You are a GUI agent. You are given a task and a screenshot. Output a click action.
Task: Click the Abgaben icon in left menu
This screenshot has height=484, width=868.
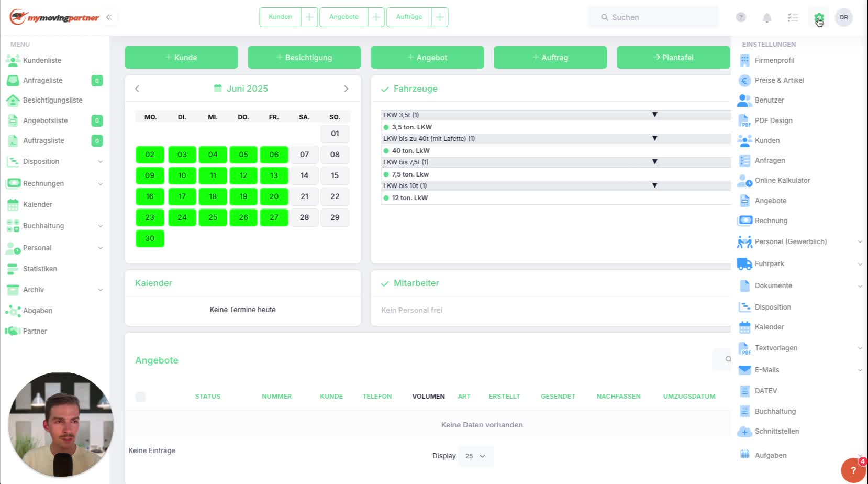tap(13, 311)
